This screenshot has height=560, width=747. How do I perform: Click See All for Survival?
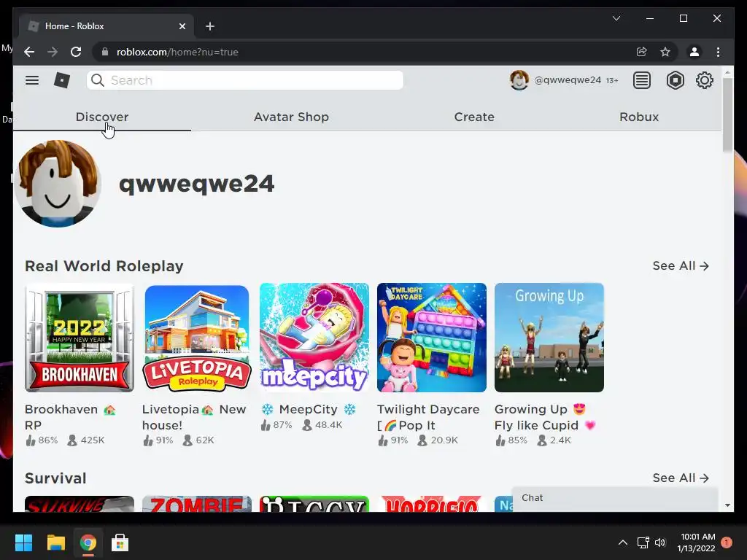(681, 478)
